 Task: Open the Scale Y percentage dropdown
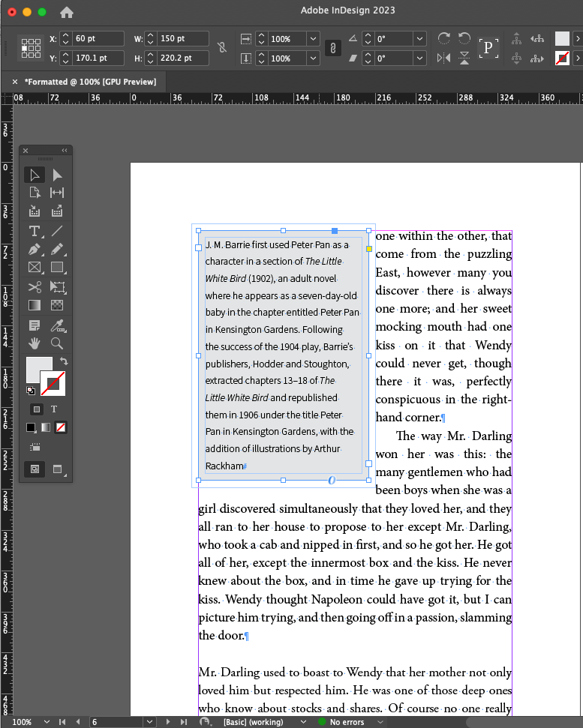[313, 58]
